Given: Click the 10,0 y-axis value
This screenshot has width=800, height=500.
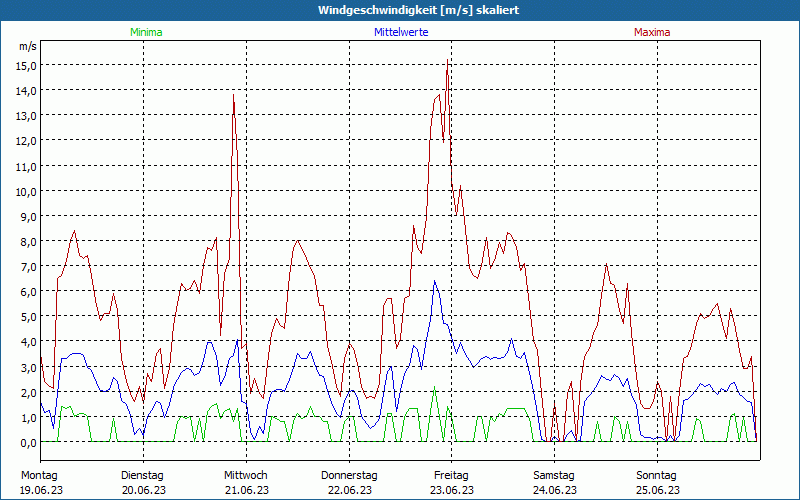Looking at the screenshot, I should (x=28, y=191).
